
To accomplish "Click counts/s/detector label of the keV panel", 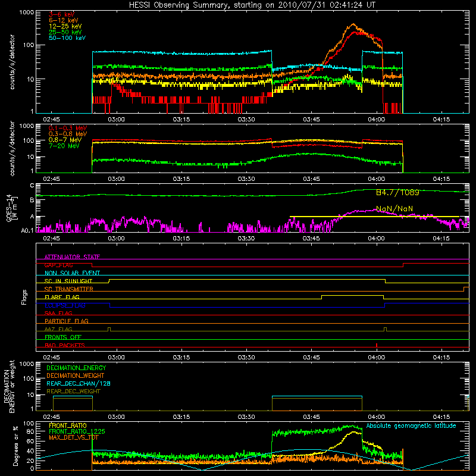I will pos(12,62).
